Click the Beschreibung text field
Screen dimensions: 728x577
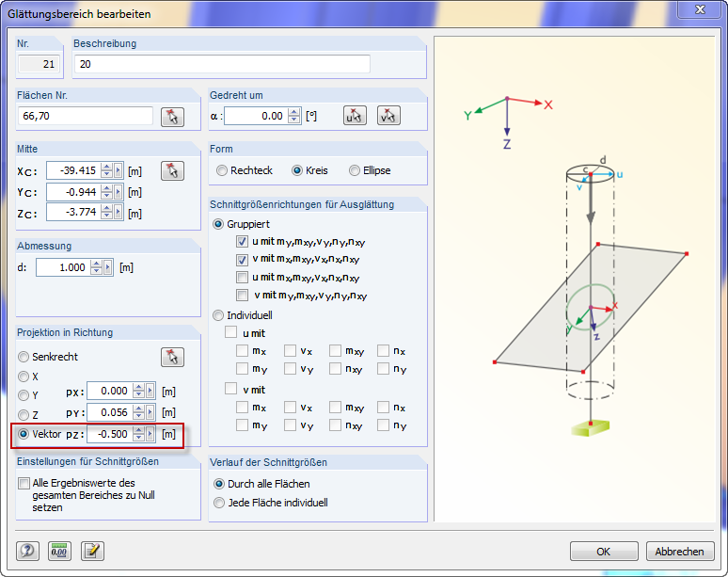[222, 64]
